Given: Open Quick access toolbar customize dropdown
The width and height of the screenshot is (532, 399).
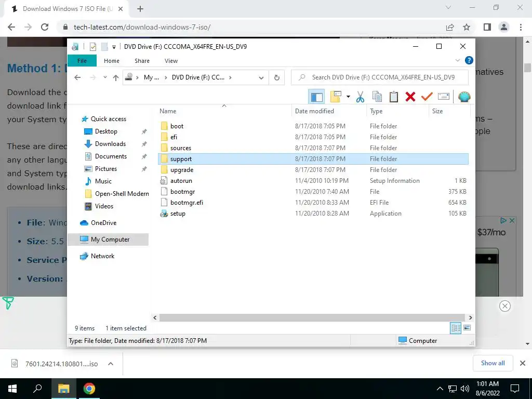Looking at the screenshot, I should (x=114, y=47).
